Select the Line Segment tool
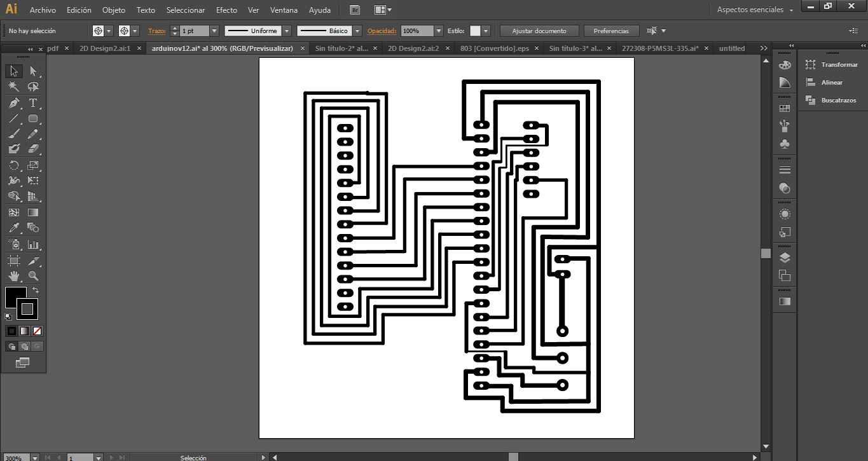 point(14,118)
